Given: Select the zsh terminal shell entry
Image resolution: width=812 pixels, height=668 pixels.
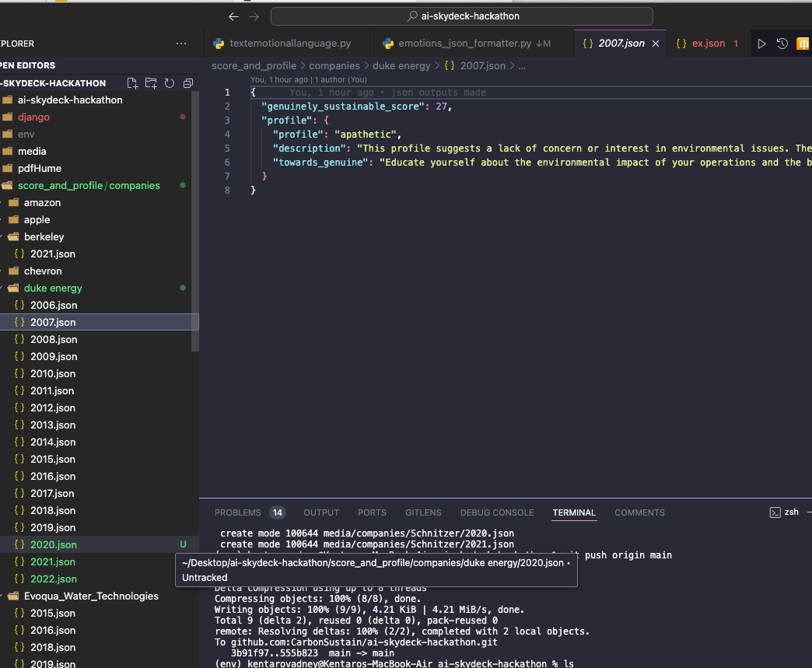Looking at the screenshot, I should [784, 512].
